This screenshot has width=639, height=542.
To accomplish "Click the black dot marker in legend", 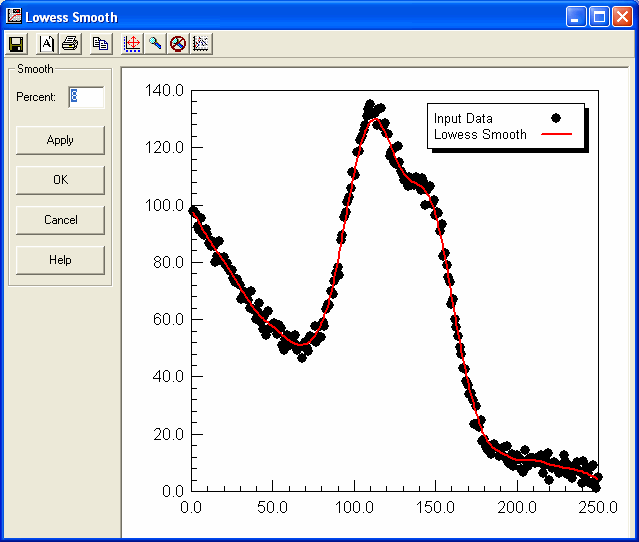I will coord(556,118).
